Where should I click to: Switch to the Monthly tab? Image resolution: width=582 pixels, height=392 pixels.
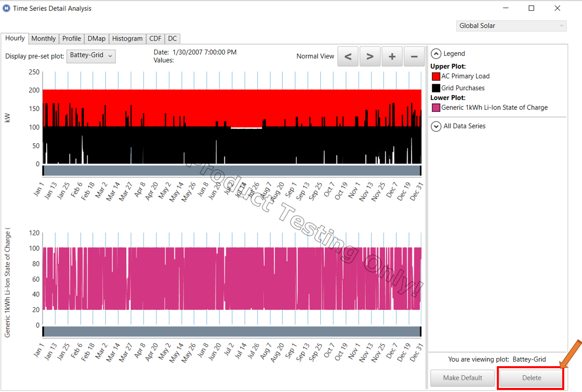tap(44, 38)
